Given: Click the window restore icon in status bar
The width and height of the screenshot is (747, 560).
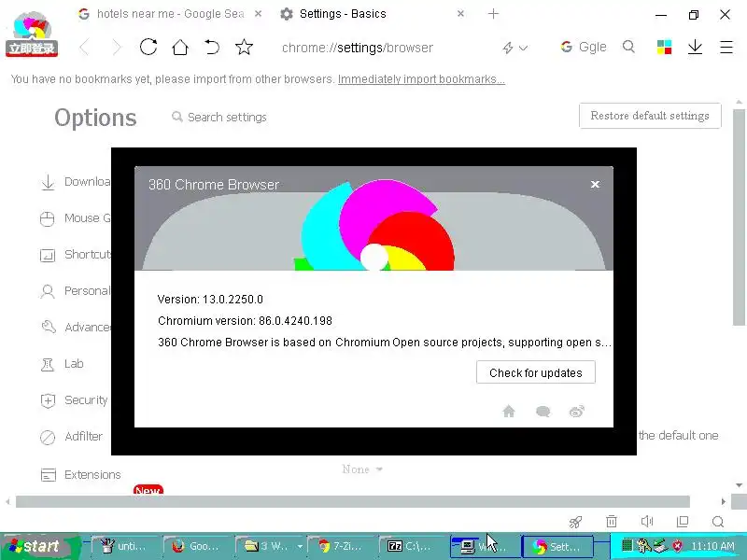Looking at the screenshot, I should click(x=683, y=522).
